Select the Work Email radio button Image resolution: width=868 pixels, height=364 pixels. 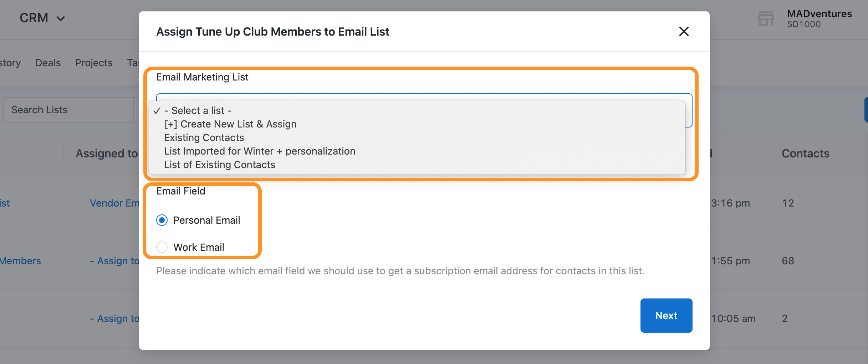tap(162, 247)
